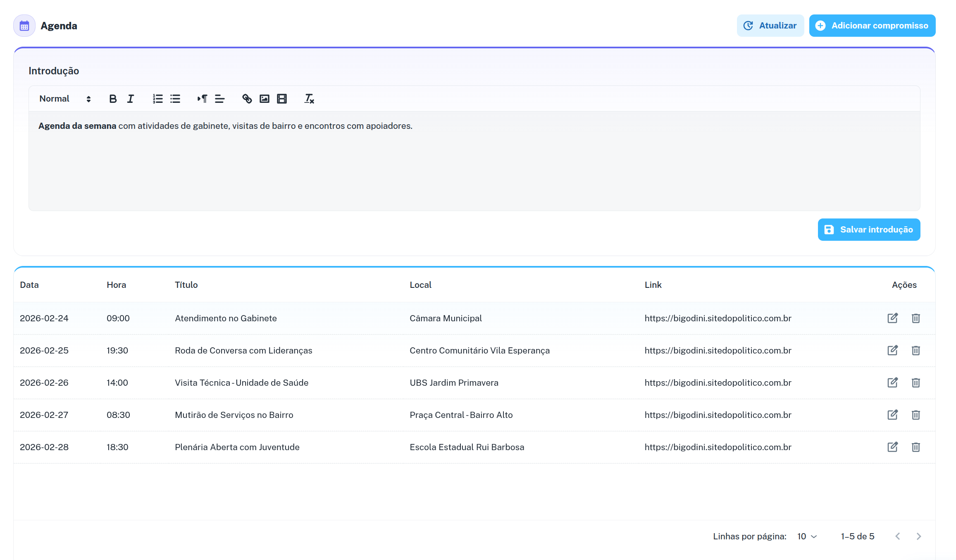Expand text alignment options
This screenshot has height=560, width=956.
click(219, 99)
